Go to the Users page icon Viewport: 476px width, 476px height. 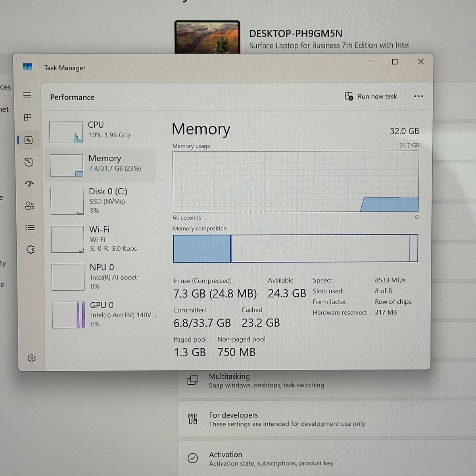coord(30,205)
